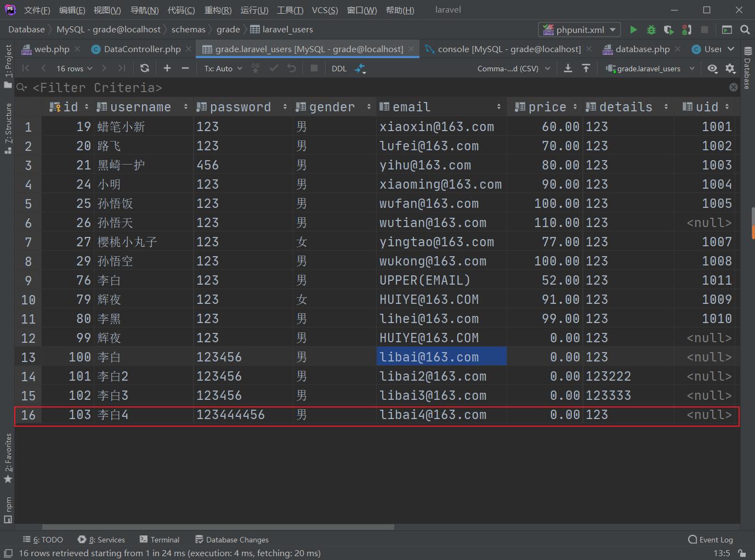Add a new row with plus icon
The height and width of the screenshot is (560, 755).
pyautogui.click(x=167, y=68)
